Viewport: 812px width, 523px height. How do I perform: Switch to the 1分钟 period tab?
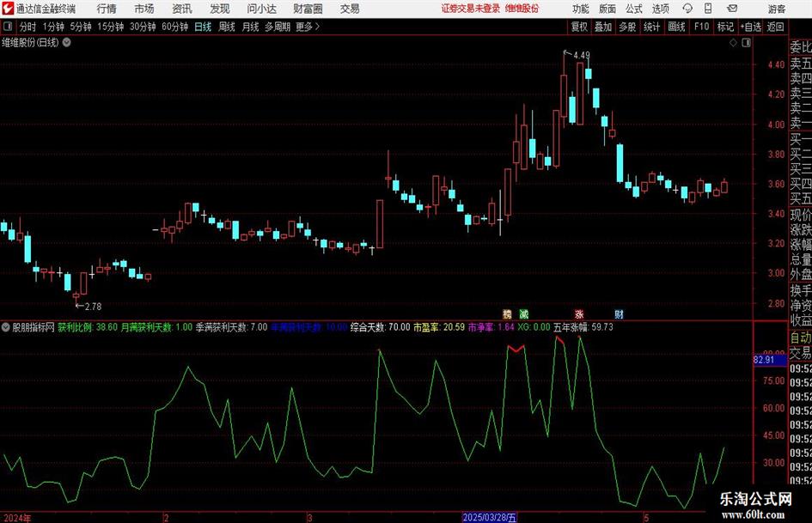click(53, 27)
